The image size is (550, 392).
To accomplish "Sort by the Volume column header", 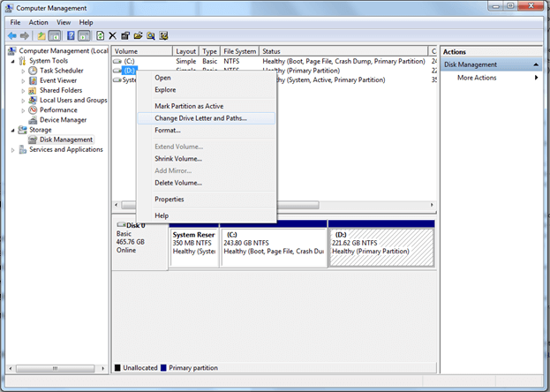I will pyautogui.click(x=142, y=51).
